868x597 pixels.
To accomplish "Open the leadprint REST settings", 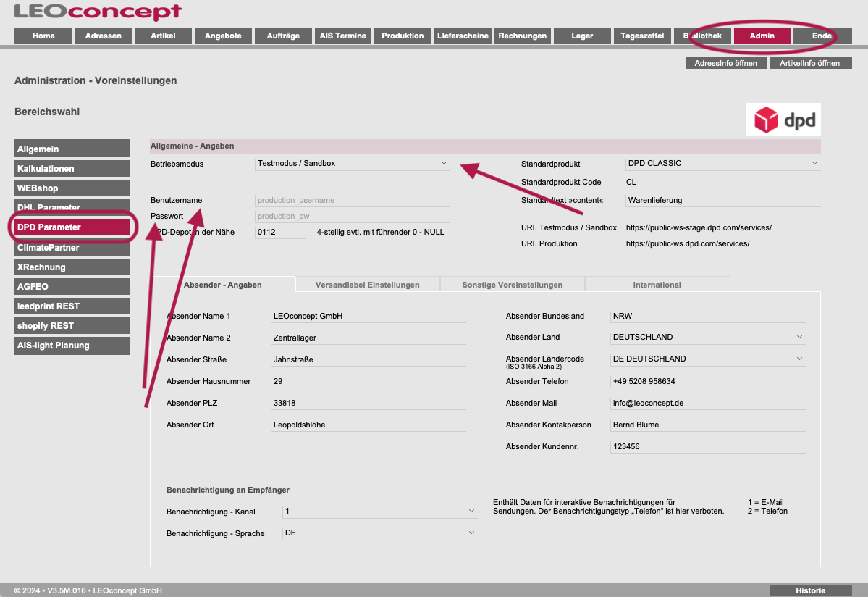I will 72,306.
